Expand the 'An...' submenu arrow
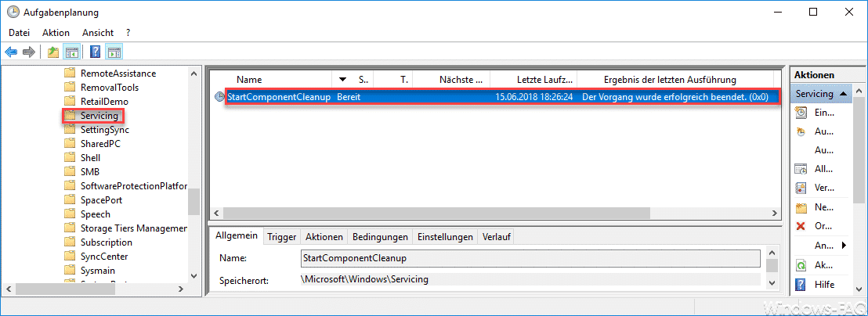The image size is (868, 316). (x=844, y=246)
